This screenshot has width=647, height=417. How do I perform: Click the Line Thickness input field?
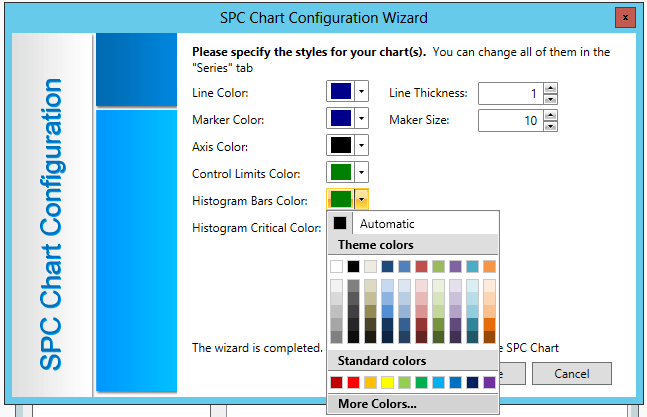[x=509, y=94]
